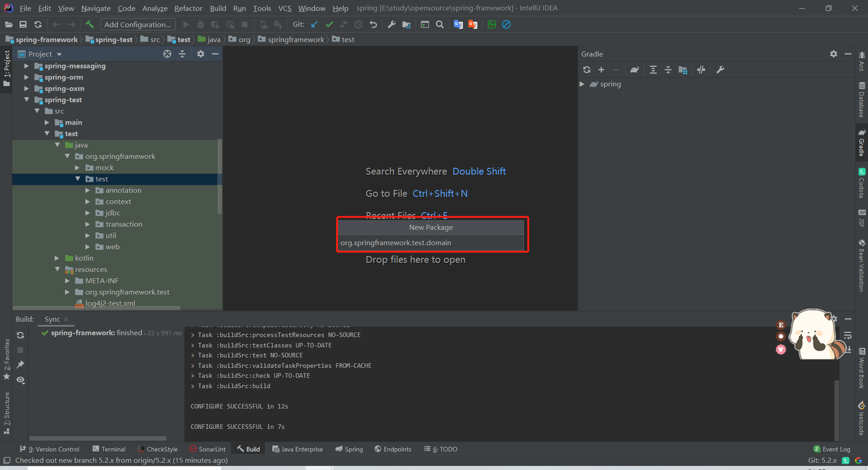Open the SonarLint tool window tab
The image size is (868, 470).
point(208,449)
